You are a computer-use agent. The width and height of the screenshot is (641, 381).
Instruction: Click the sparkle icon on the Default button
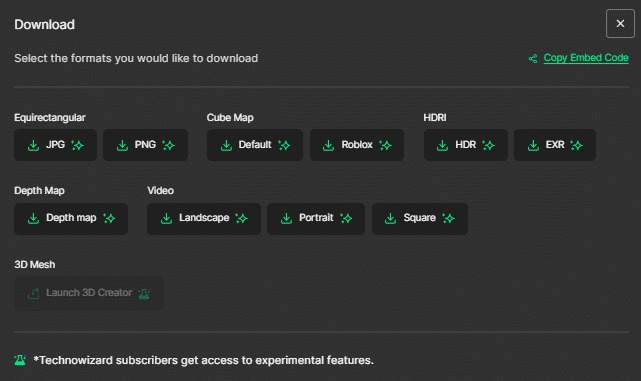(x=284, y=145)
